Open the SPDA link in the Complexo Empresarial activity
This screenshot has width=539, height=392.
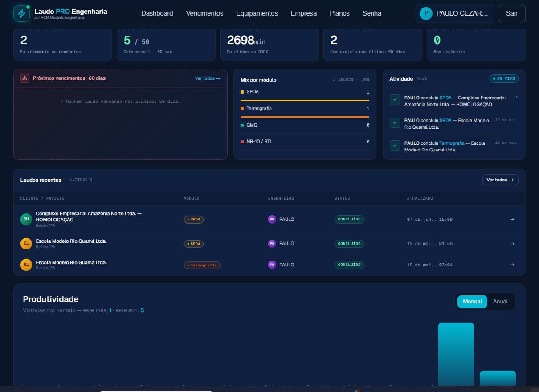coord(445,98)
